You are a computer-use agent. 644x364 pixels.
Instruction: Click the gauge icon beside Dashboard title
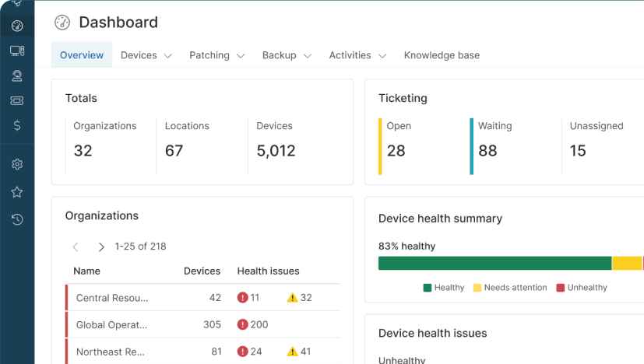[62, 23]
